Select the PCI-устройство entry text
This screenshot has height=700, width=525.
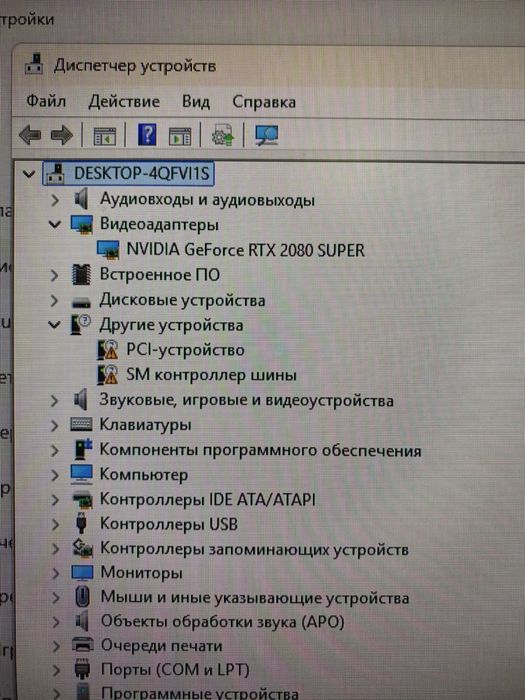point(185,350)
